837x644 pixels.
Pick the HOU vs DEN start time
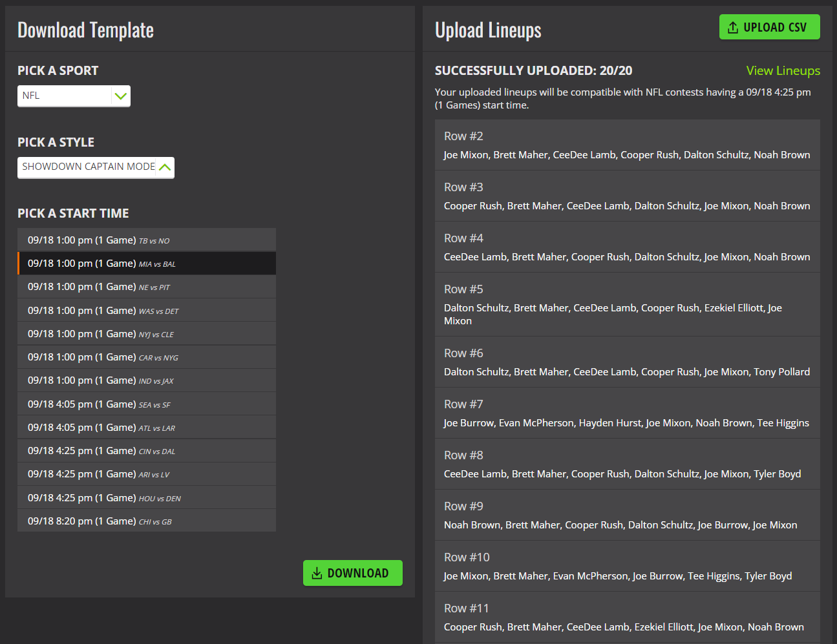147,498
